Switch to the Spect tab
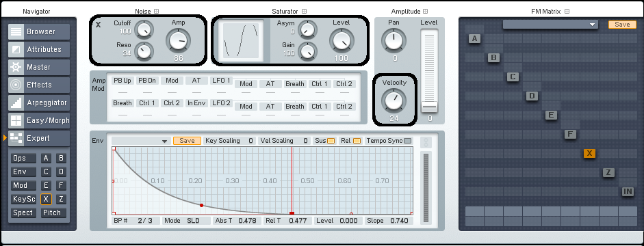The width and height of the screenshot is (644, 246). [x=23, y=213]
